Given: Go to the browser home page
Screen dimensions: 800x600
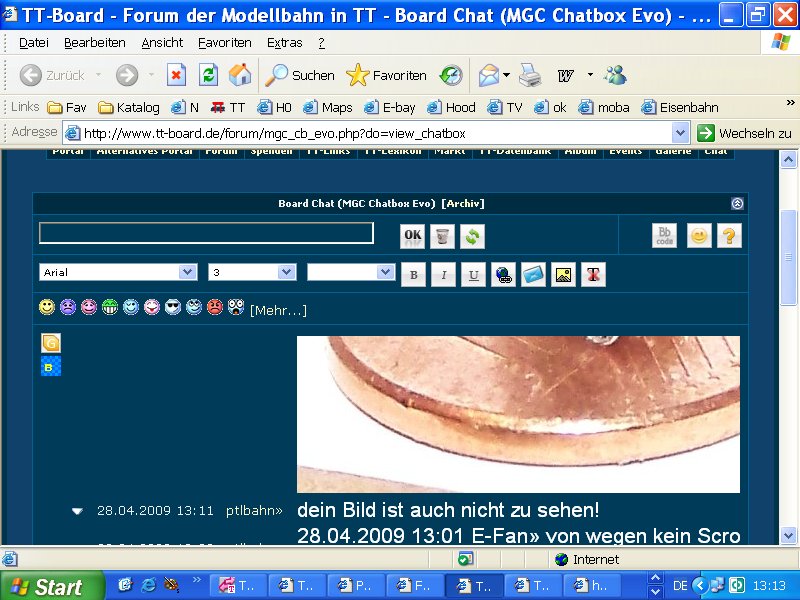Looking at the screenshot, I should pos(240,76).
